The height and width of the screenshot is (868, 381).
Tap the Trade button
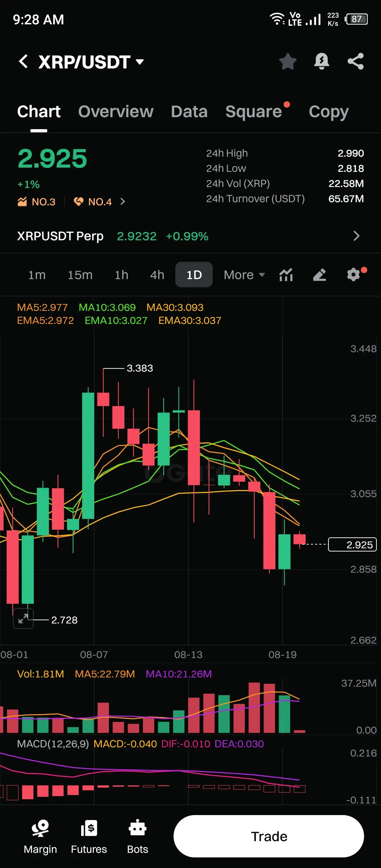[x=269, y=836]
